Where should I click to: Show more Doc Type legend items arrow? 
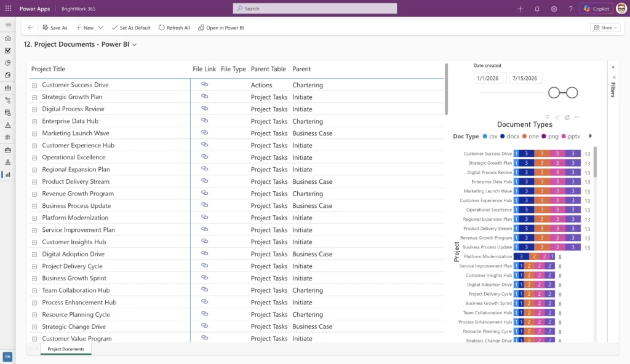(590, 136)
